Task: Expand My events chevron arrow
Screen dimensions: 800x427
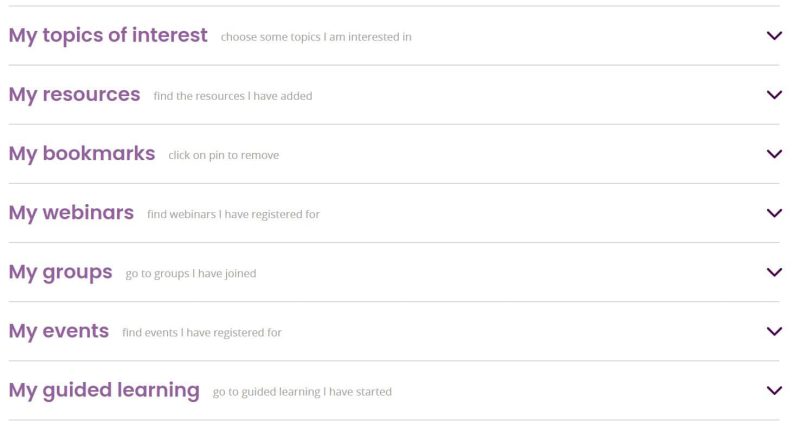Action: coord(773,331)
